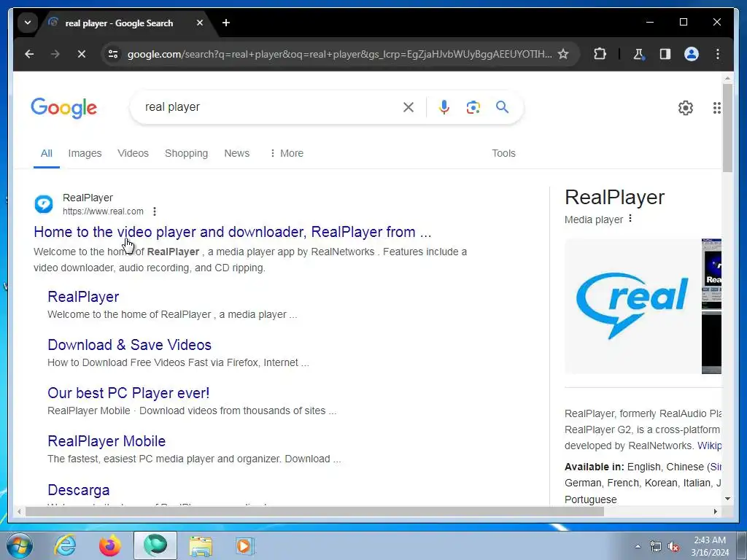Click the https://www.real.com URL text

pyautogui.click(x=103, y=211)
